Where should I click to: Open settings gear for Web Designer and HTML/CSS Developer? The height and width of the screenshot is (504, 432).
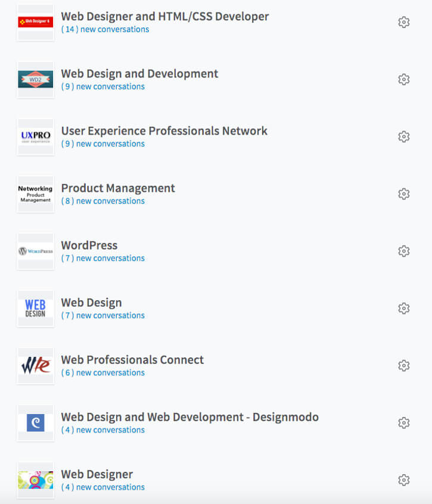pyautogui.click(x=404, y=22)
